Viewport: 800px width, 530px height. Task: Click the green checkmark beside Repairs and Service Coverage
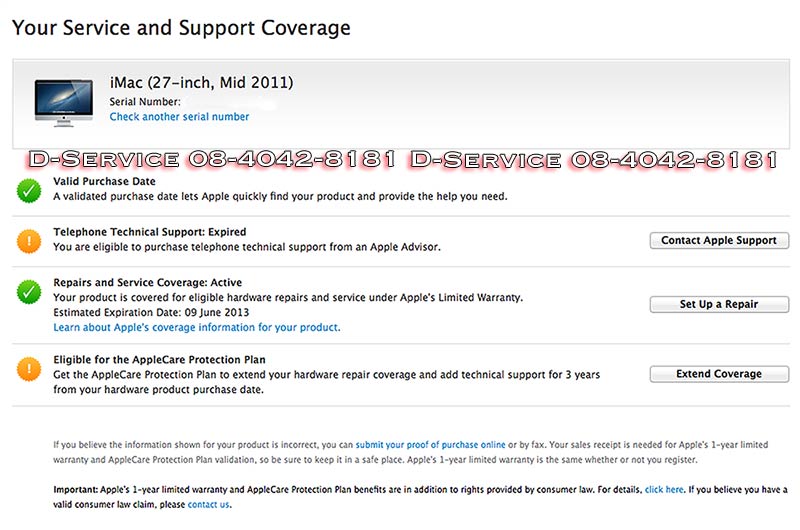click(x=28, y=292)
